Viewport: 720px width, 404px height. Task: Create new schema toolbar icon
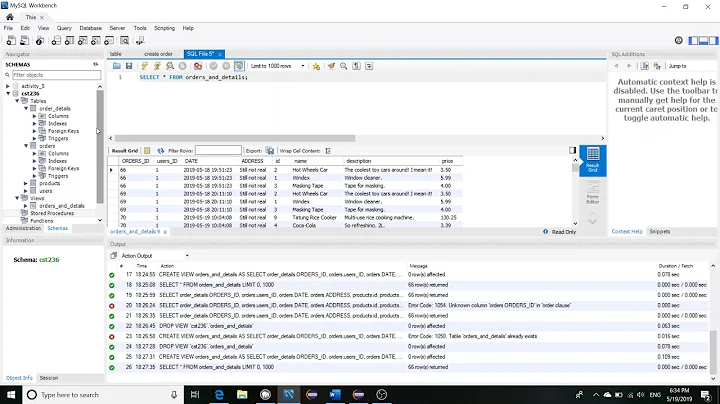[56, 41]
